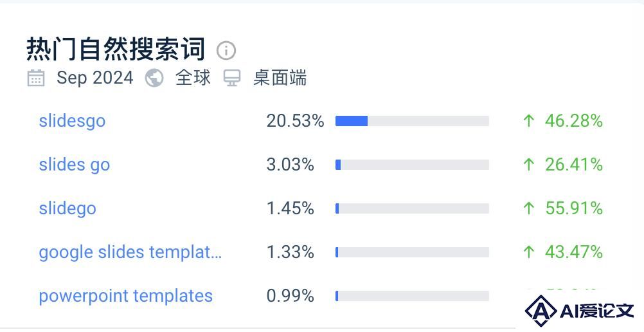Click the desktop monitor icon next to 桌面端
The image size is (644, 332).
click(231, 78)
